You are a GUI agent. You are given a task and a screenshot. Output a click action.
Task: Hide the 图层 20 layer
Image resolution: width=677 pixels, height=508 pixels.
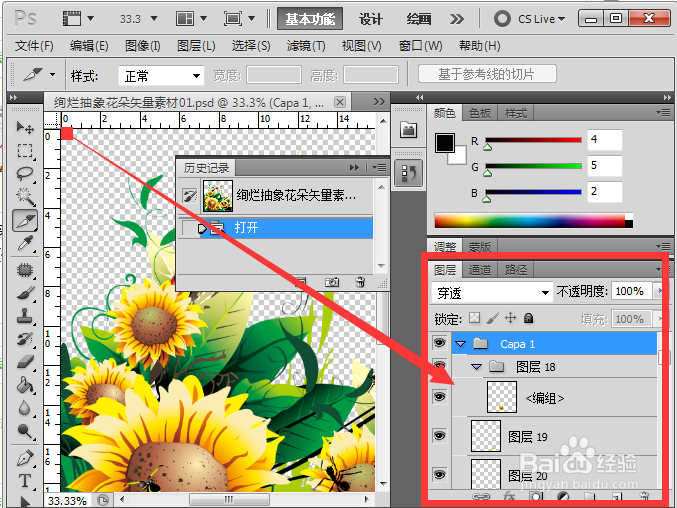click(x=440, y=475)
